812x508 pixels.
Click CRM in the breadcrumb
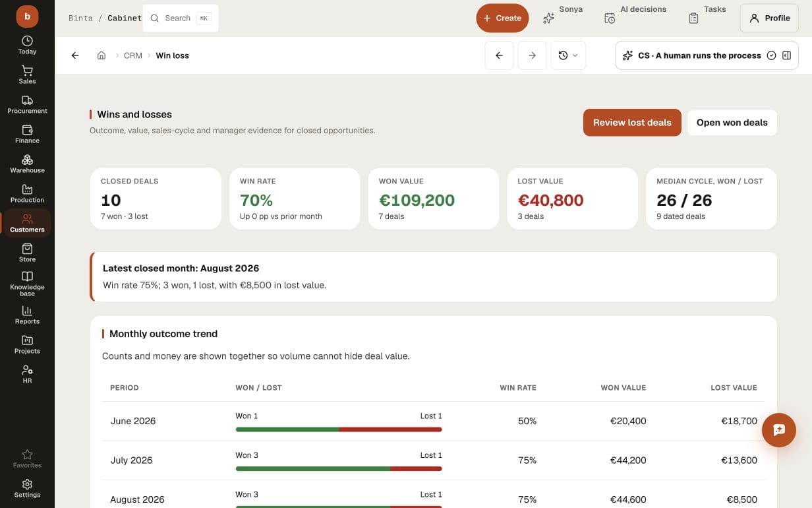tap(133, 55)
